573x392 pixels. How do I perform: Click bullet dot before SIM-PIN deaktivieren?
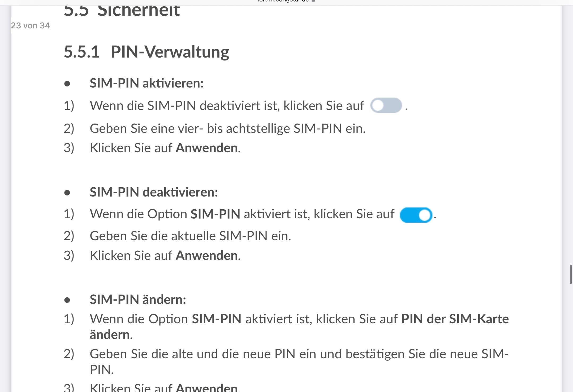(x=67, y=193)
